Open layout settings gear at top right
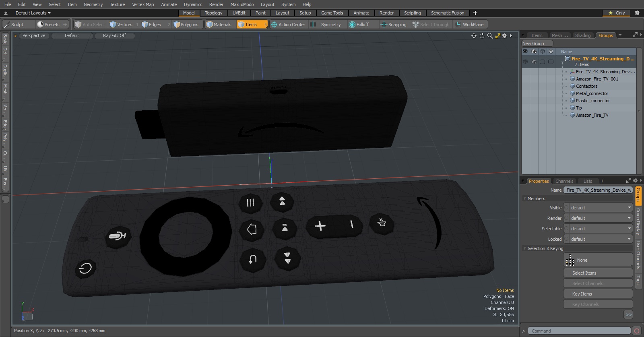Image resolution: width=644 pixels, height=337 pixels. click(637, 13)
